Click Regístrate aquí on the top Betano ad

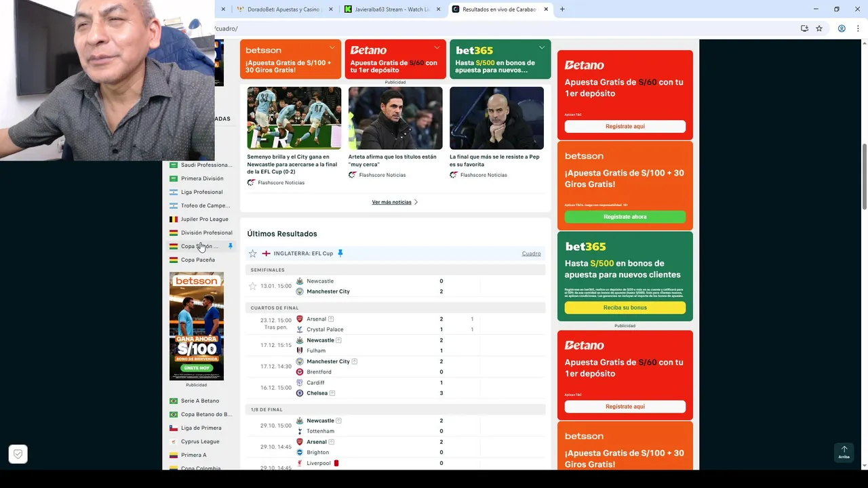click(x=625, y=126)
